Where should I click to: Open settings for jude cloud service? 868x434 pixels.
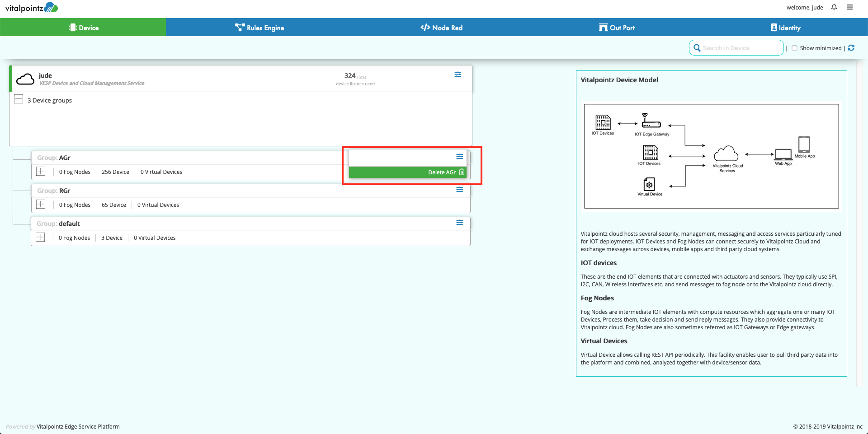(x=458, y=75)
